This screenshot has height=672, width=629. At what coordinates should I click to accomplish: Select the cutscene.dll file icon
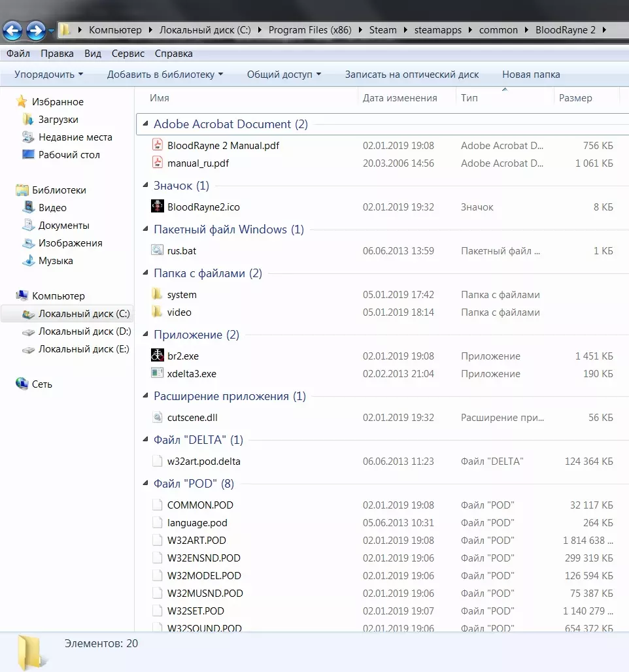[x=157, y=418]
